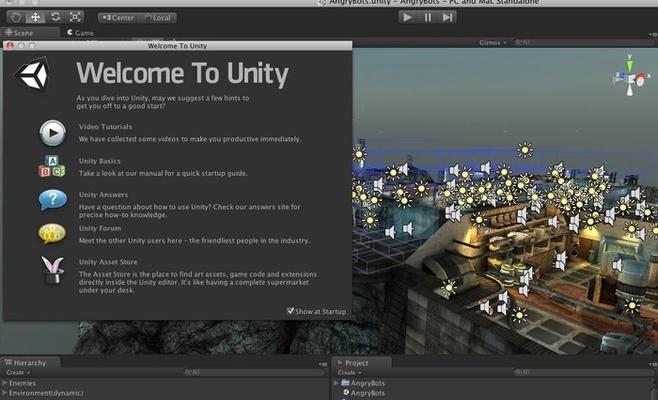Select the AngryBots folder icon in Project
The width and height of the screenshot is (658, 400).
coord(345,383)
